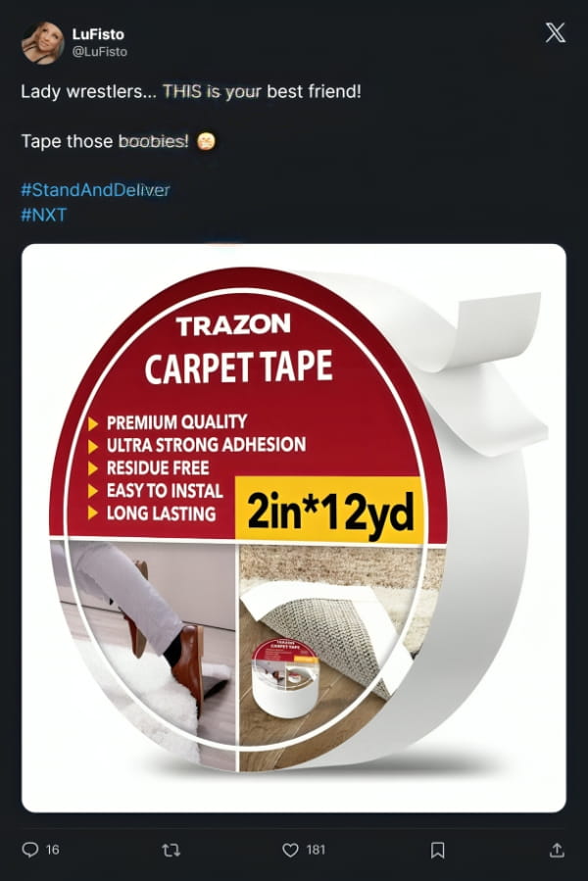588x881 pixels.
Task: Click the small tape roll photo in image
Action: point(284,678)
